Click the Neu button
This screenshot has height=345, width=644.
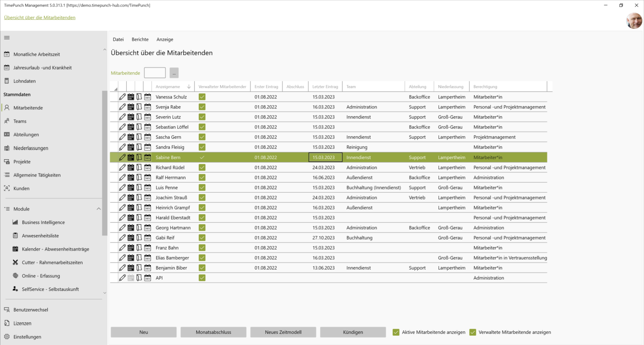144,332
